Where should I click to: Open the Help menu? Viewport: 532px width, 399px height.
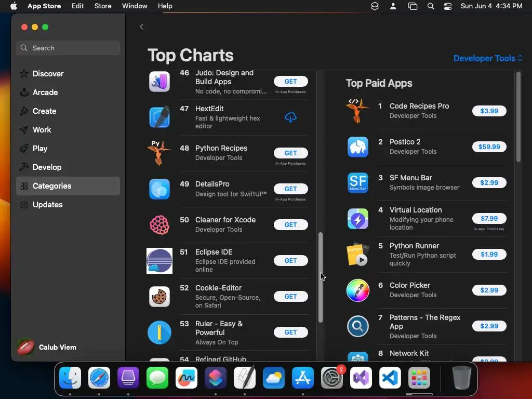(x=165, y=6)
